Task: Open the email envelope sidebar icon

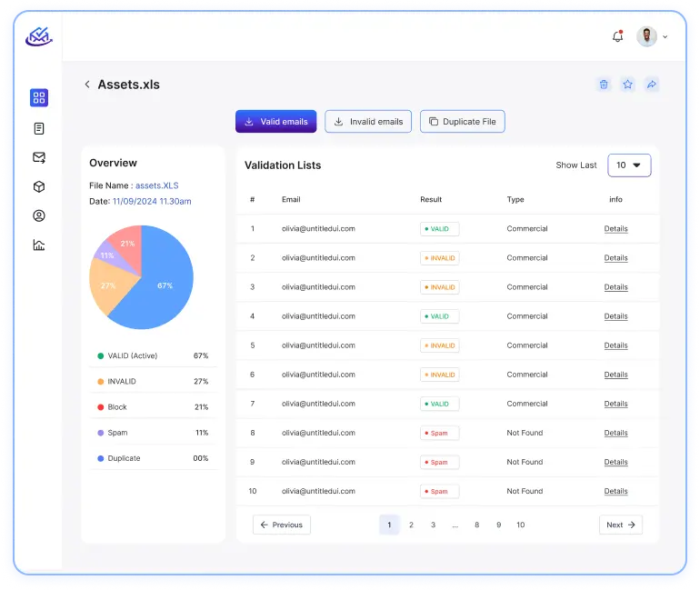Action: click(x=38, y=157)
